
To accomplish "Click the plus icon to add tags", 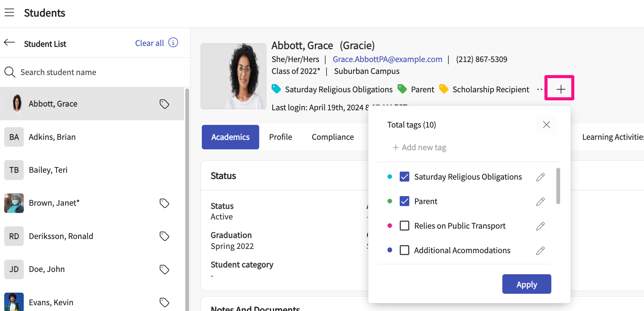I will point(561,89).
